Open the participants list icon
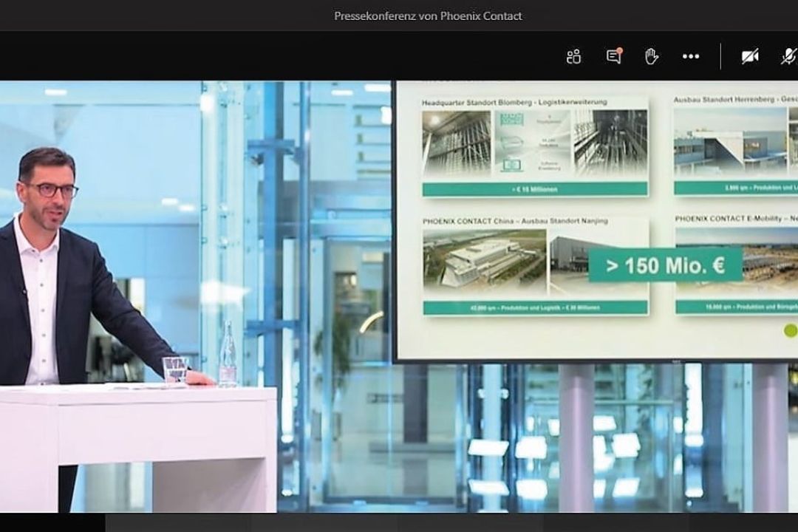Viewport: 798px width, 532px height. point(573,56)
